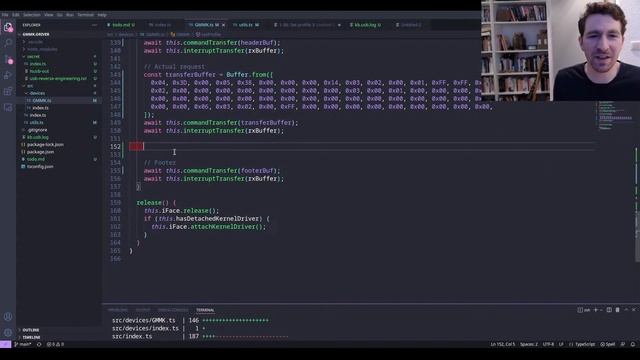The width and height of the screenshot is (640, 360).
Task: Open kb.usb.log in the explorer tree
Action: click(38, 137)
